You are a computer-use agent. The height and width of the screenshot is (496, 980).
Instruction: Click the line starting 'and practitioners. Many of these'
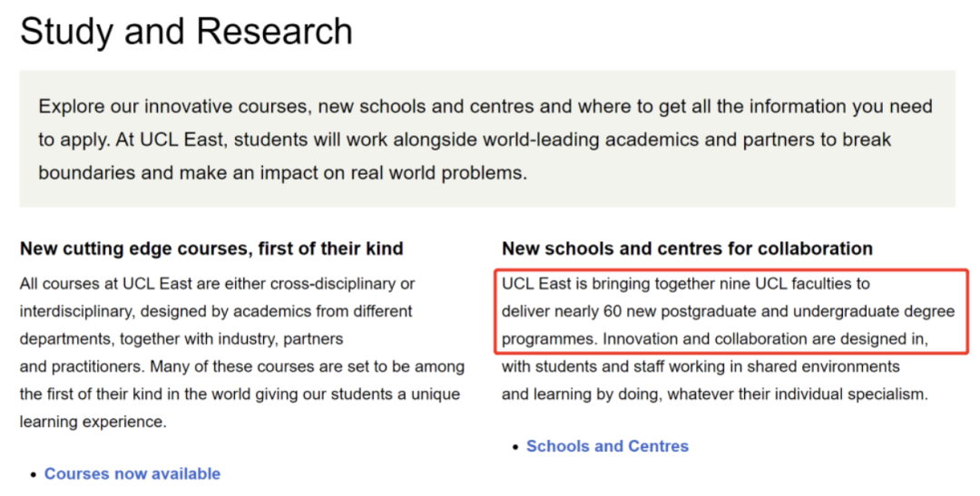(242, 366)
